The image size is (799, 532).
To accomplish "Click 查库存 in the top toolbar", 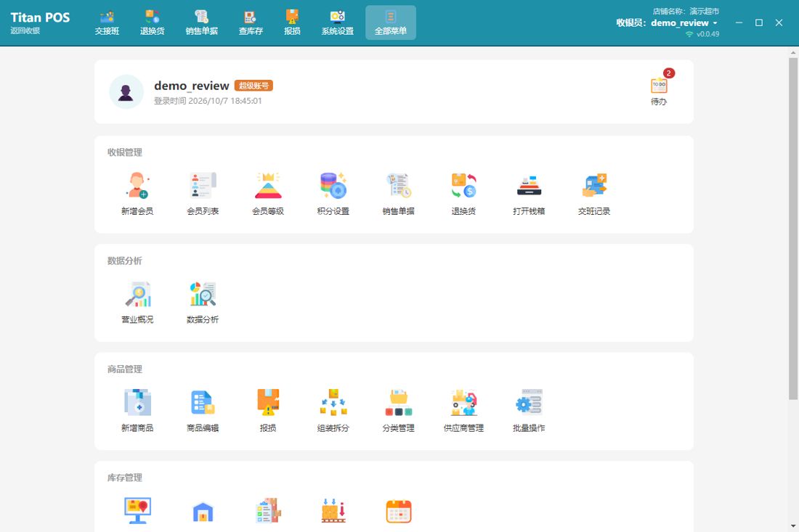I will [250, 23].
